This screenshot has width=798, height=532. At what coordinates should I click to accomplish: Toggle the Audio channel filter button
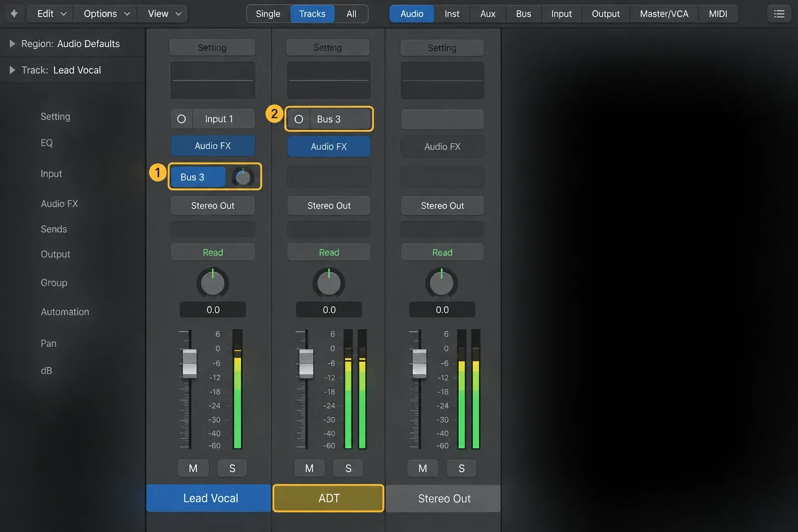(x=412, y=14)
